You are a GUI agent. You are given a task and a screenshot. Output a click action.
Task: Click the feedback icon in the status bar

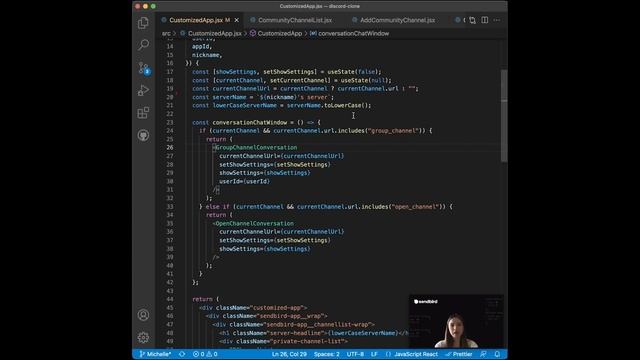pyautogui.click(x=483, y=354)
